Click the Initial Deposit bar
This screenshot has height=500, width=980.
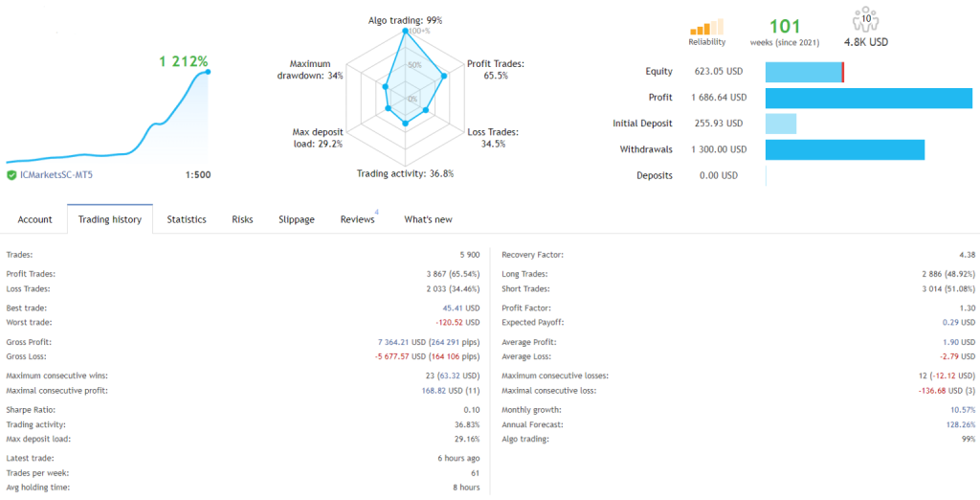point(780,124)
